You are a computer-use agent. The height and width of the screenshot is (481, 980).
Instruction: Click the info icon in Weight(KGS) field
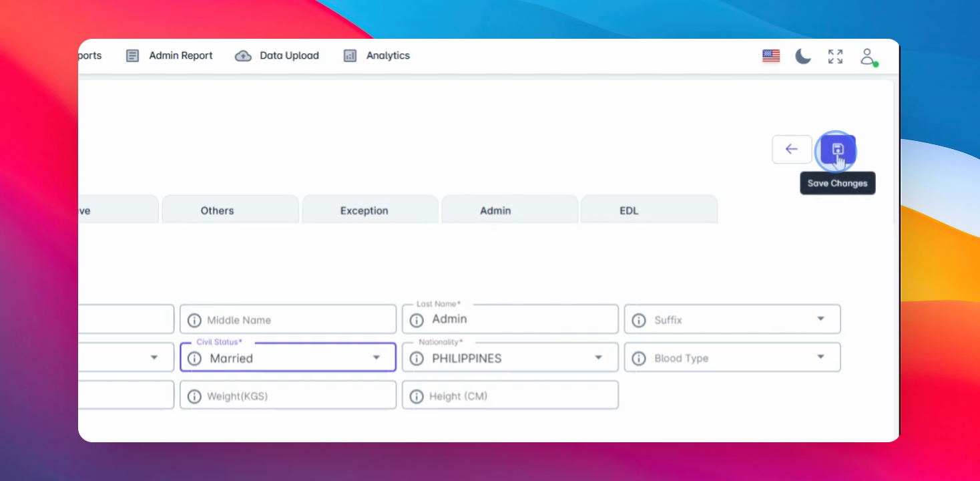[194, 397]
